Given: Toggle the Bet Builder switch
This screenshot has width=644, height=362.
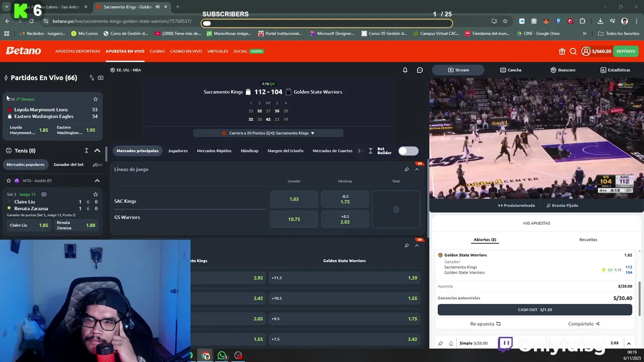Looking at the screenshot, I should (x=408, y=151).
